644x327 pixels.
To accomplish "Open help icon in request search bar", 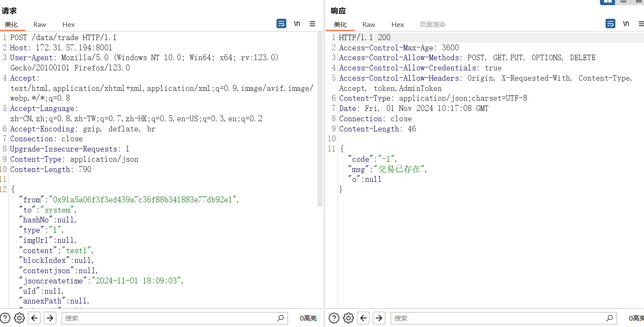I will (5, 318).
